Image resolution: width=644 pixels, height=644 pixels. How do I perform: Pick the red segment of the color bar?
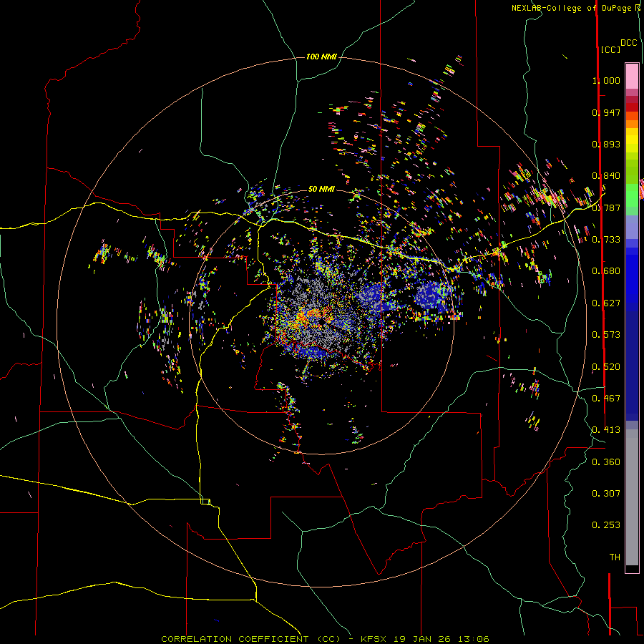[x=632, y=107]
